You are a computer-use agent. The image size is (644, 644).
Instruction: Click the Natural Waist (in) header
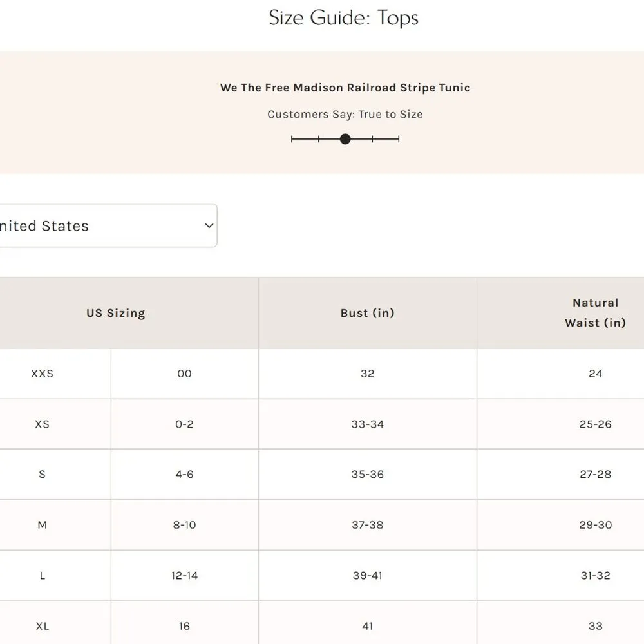click(595, 313)
